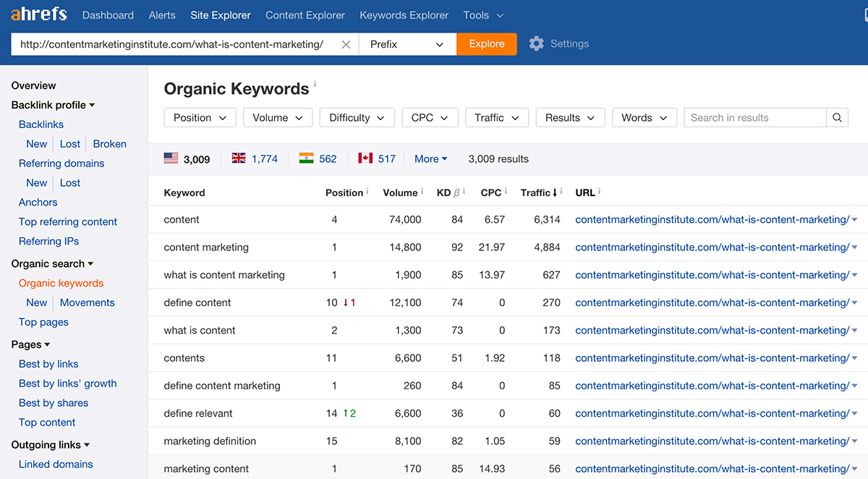868x479 pixels.
Task: Open Movements under Organic keywords
Action: pos(87,302)
